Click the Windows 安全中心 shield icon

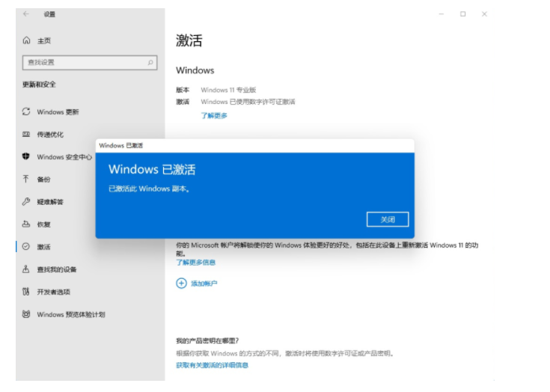(26, 156)
